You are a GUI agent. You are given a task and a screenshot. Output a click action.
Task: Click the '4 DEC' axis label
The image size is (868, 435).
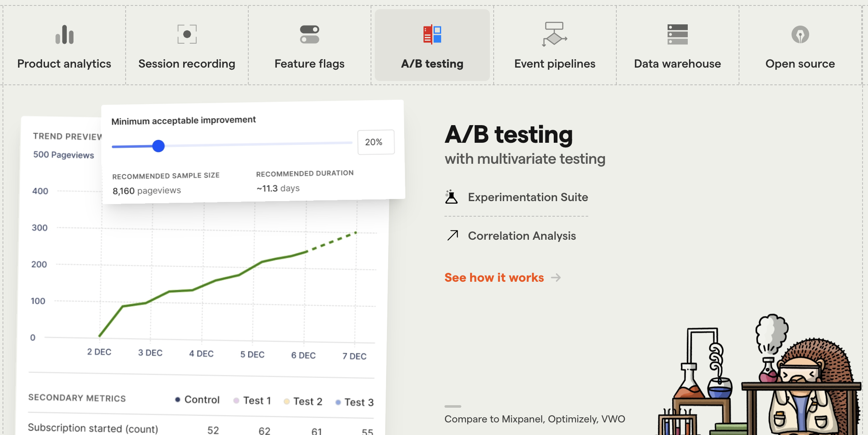[x=201, y=354]
